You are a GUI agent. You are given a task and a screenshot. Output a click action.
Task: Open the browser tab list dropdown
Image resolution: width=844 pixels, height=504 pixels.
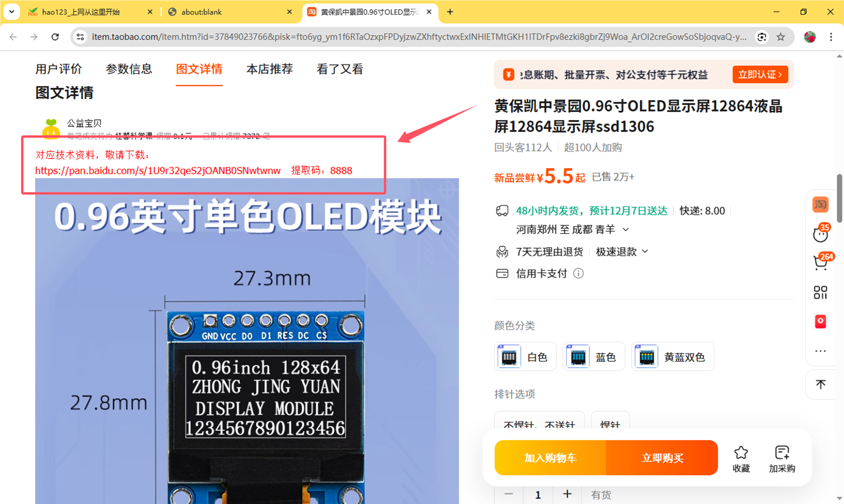tap(12, 12)
